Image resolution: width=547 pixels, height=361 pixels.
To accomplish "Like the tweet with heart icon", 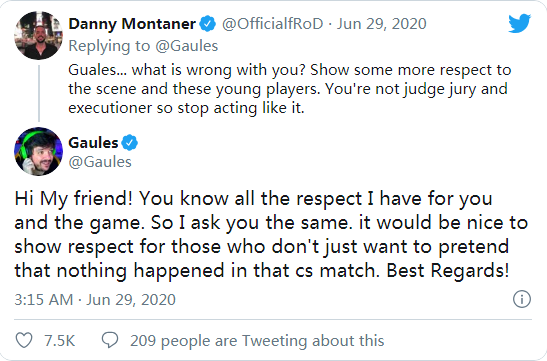I will point(24,340).
